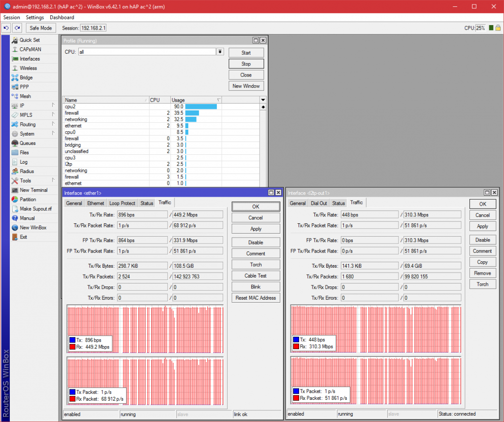Toggle Safe Mode
This screenshot has width=504, height=422.
click(x=40, y=28)
